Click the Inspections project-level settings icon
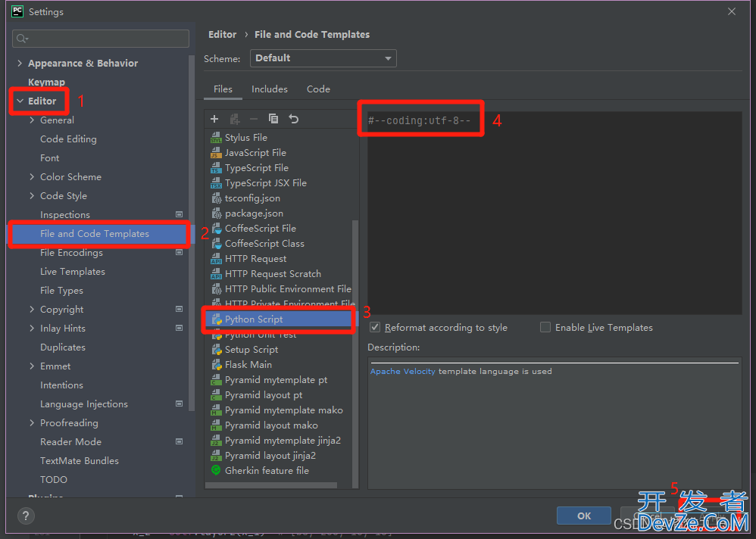756x539 pixels. click(179, 214)
